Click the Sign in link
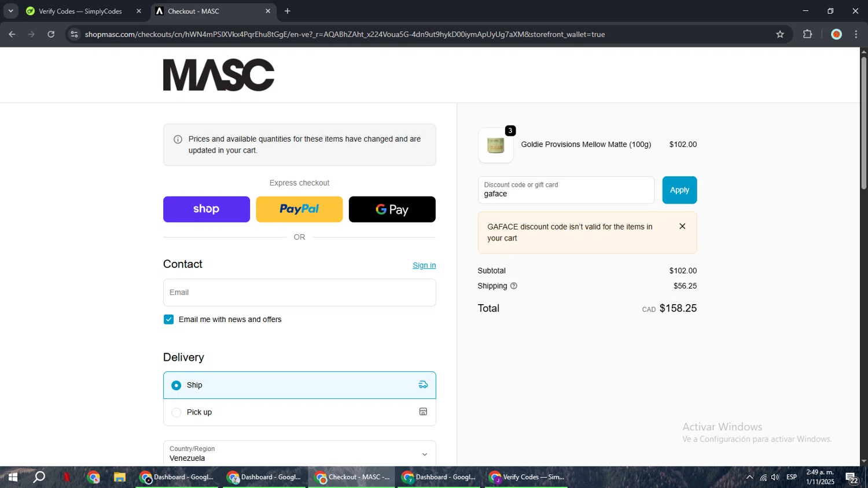This screenshot has width=868, height=488. click(424, 265)
